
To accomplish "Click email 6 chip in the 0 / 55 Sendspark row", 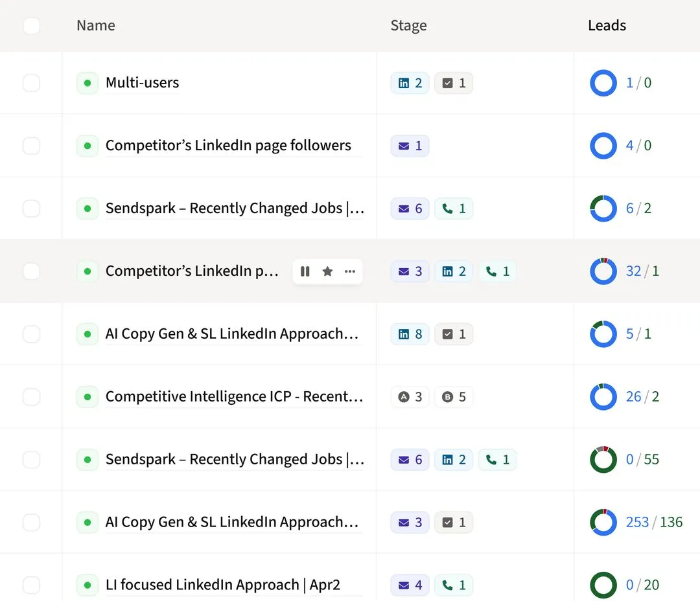I will point(410,460).
